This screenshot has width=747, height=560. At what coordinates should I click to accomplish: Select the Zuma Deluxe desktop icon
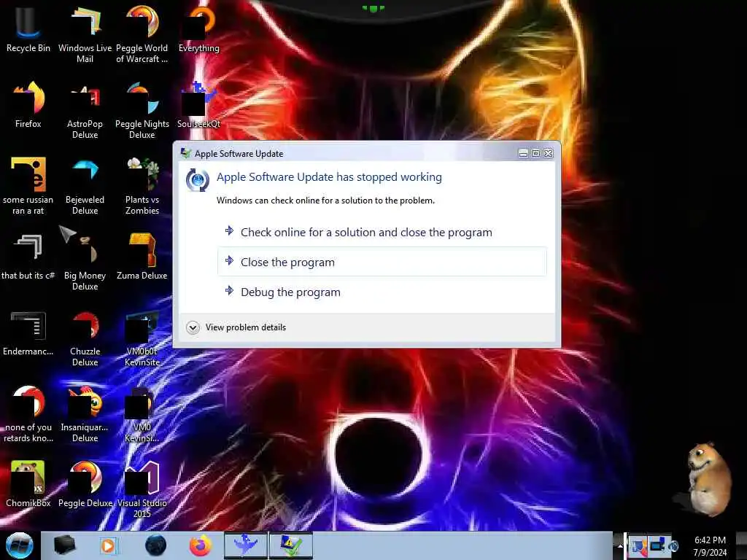(x=142, y=256)
